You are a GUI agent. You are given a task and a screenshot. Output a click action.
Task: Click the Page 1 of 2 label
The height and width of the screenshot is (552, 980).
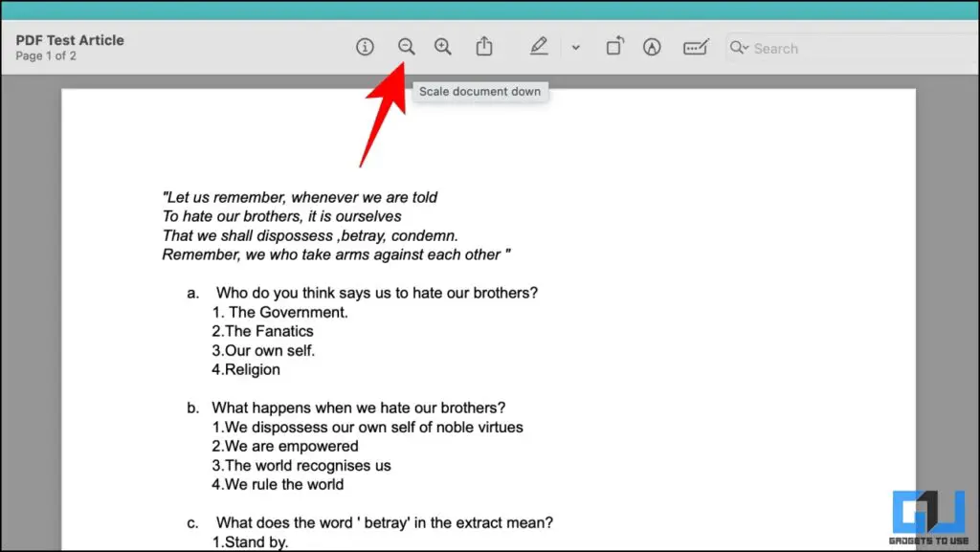[x=46, y=55]
